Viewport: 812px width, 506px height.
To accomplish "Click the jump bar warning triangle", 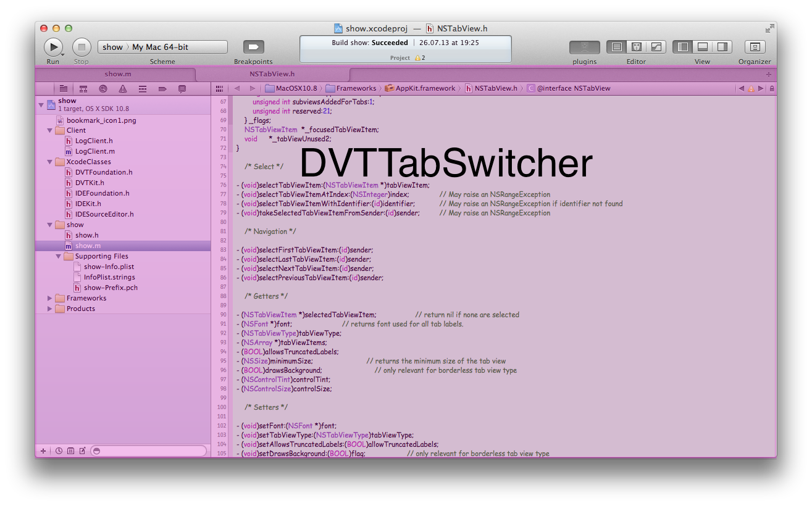I will click(751, 88).
